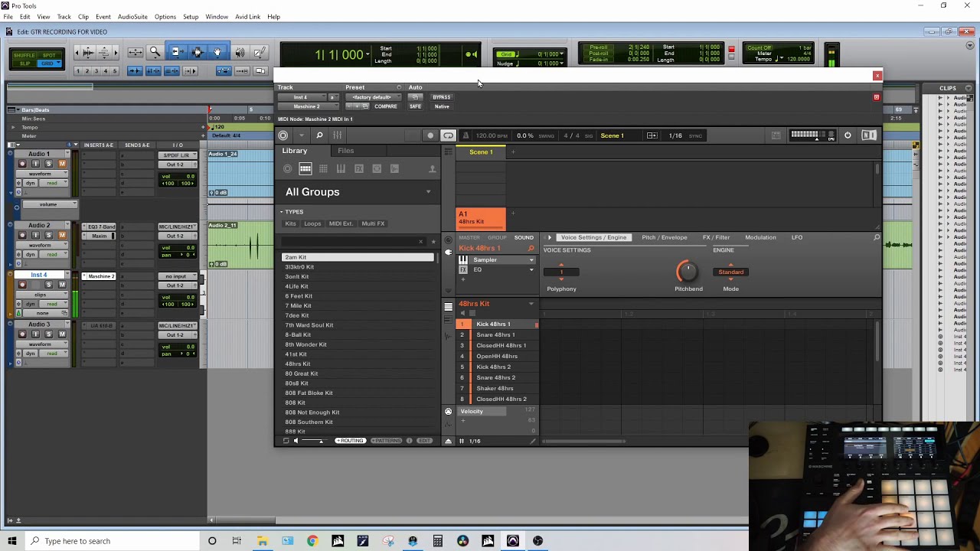Switch to the Files tab in browser
Screen dimensions: 980x551
[x=346, y=151]
